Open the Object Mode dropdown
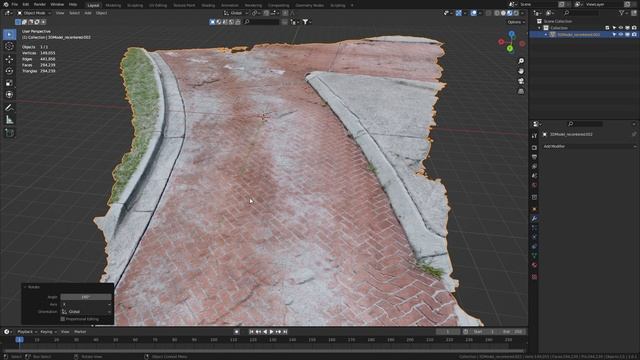The height and width of the screenshot is (360, 640). point(34,13)
